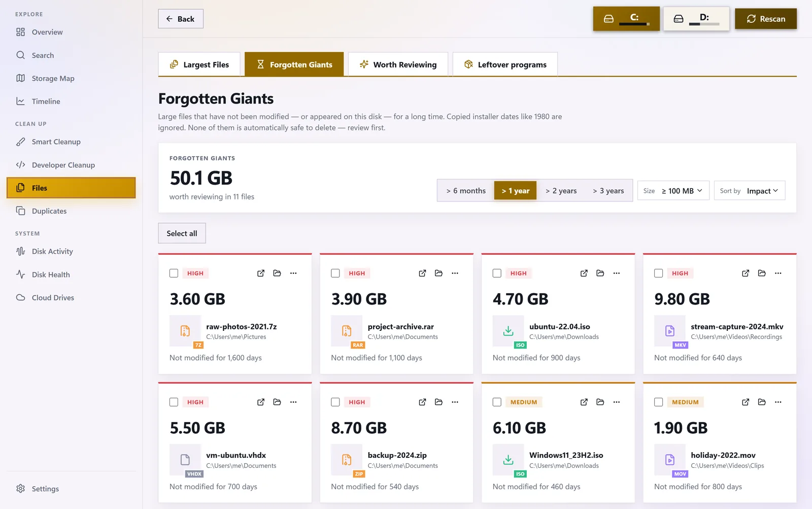Click the Select all button
Viewport: 812px width, 509px height.
pos(182,233)
